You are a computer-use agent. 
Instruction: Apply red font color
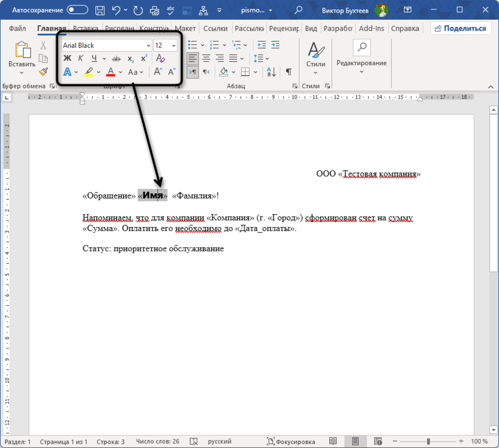click(x=110, y=72)
